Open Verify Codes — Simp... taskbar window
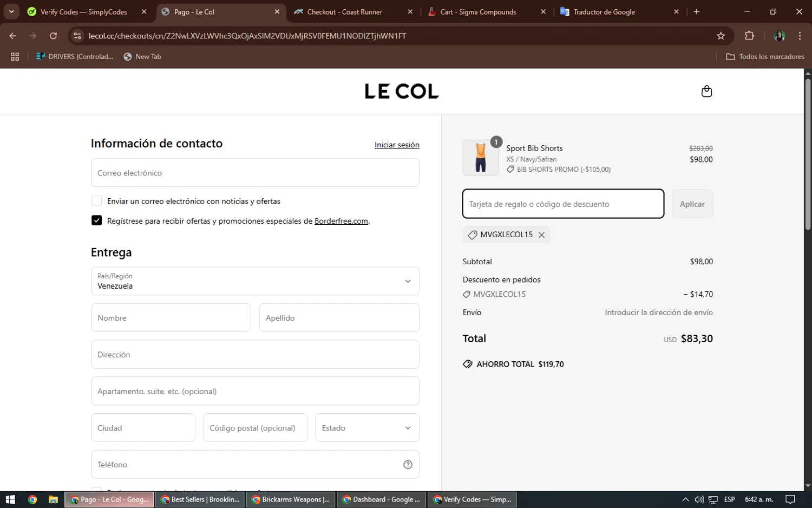The image size is (812, 508). 473,499
